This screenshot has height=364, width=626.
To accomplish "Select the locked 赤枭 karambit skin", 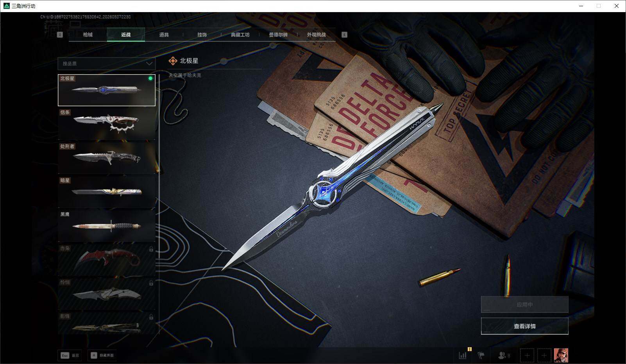I will (107, 260).
